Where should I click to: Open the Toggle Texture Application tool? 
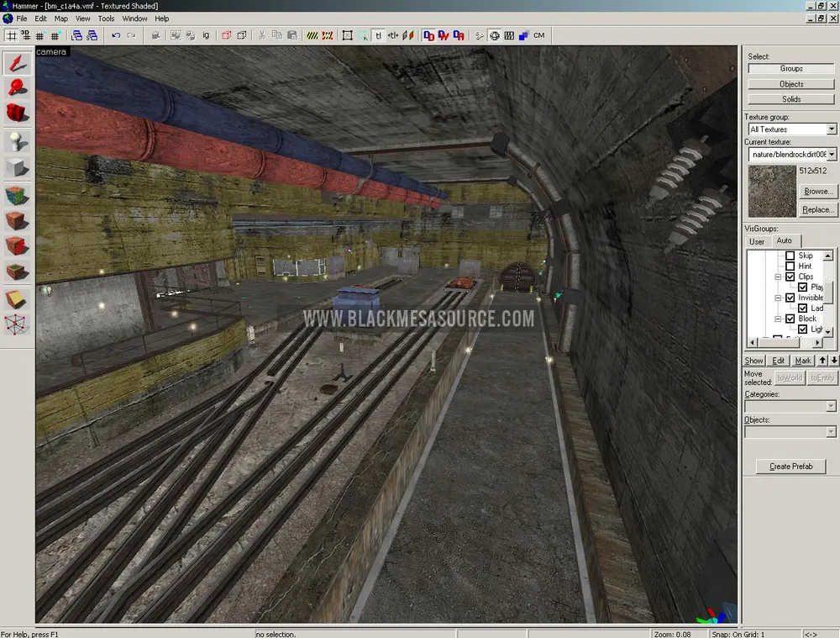[x=17, y=195]
